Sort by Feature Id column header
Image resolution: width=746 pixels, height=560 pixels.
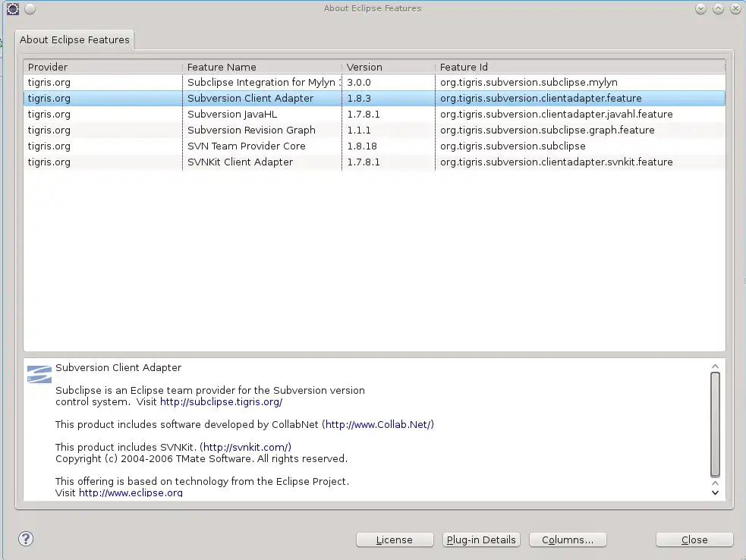click(580, 67)
